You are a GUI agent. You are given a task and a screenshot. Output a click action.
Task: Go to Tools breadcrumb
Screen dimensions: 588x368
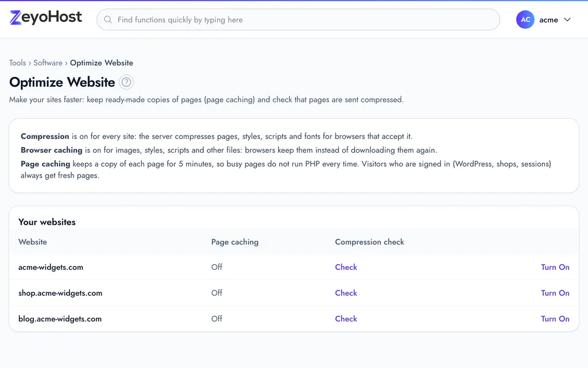(x=18, y=63)
